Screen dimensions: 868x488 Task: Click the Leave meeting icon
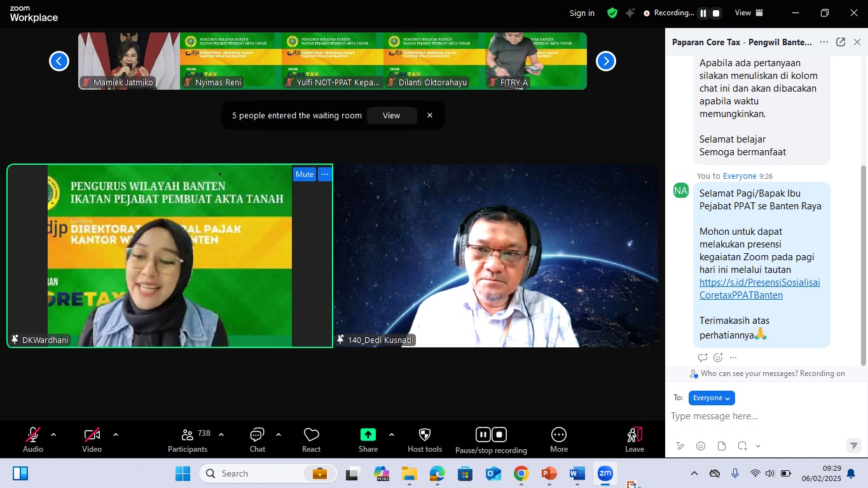(x=634, y=435)
